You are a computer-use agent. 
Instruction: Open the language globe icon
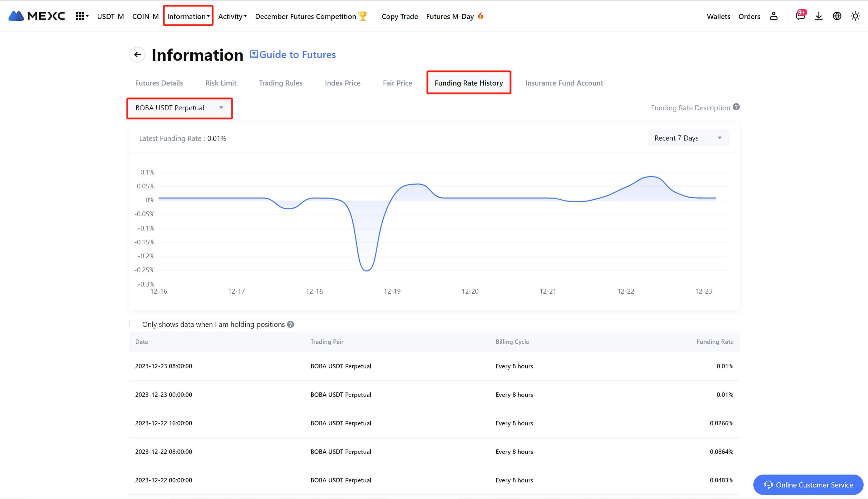click(837, 16)
